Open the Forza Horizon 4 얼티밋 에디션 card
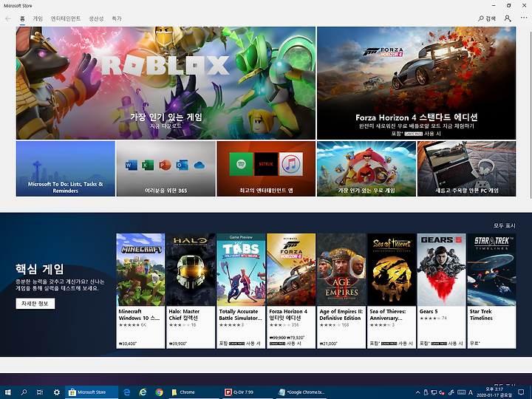This screenshot has height=399, width=532. [291, 291]
